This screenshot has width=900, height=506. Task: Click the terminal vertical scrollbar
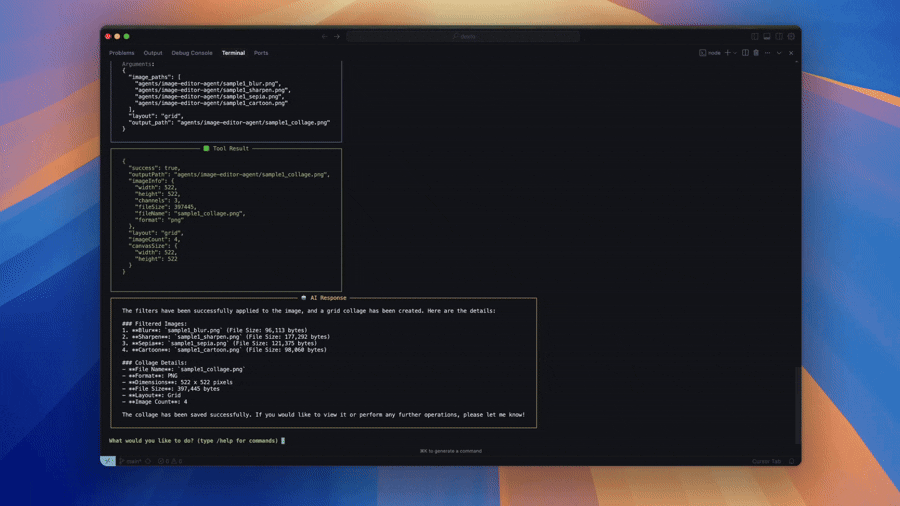click(797, 405)
